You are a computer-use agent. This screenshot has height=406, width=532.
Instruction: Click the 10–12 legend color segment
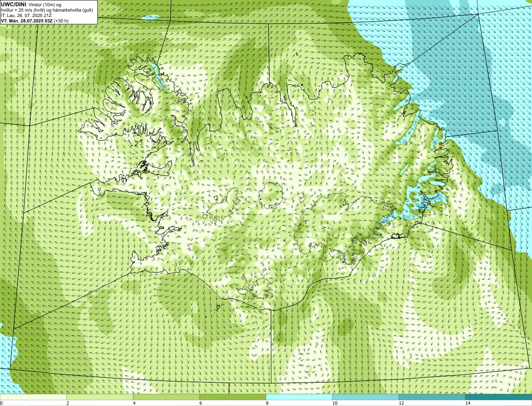click(x=366, y=397)
